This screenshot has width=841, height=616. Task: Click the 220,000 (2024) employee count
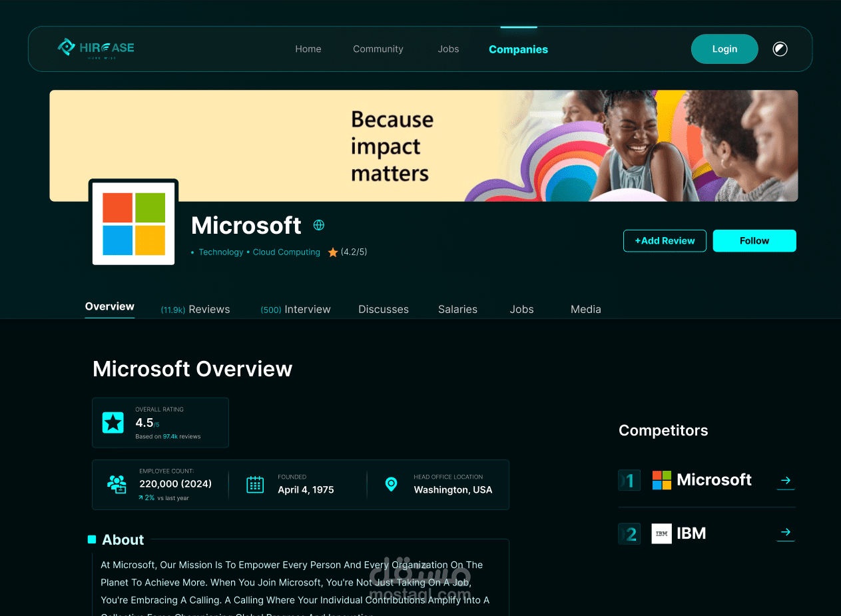[x=176, y=484]
